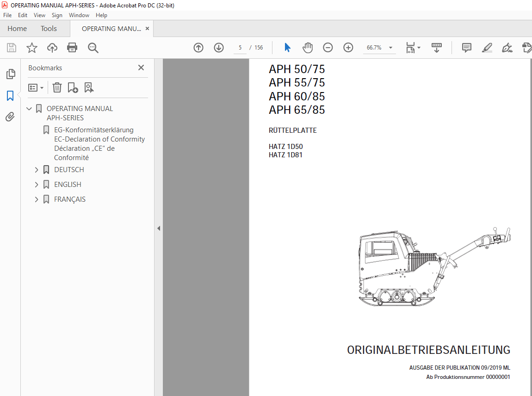Collapse navigation pane with side arrow
532x396 pixels.
(159, 229)
